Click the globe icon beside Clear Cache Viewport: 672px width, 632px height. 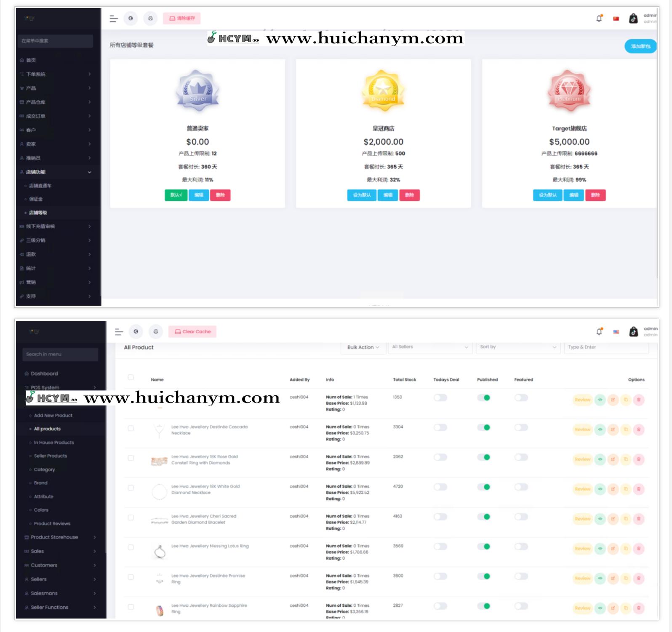(x=136, y=332)
